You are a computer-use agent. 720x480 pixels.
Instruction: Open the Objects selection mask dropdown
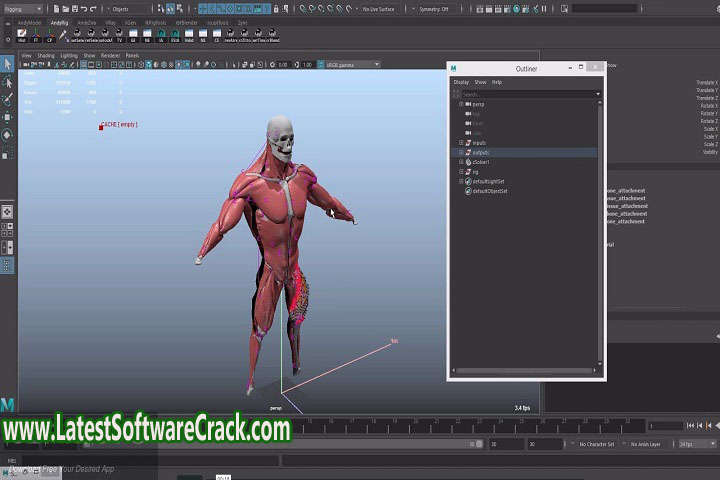click(x=129, y=9)
